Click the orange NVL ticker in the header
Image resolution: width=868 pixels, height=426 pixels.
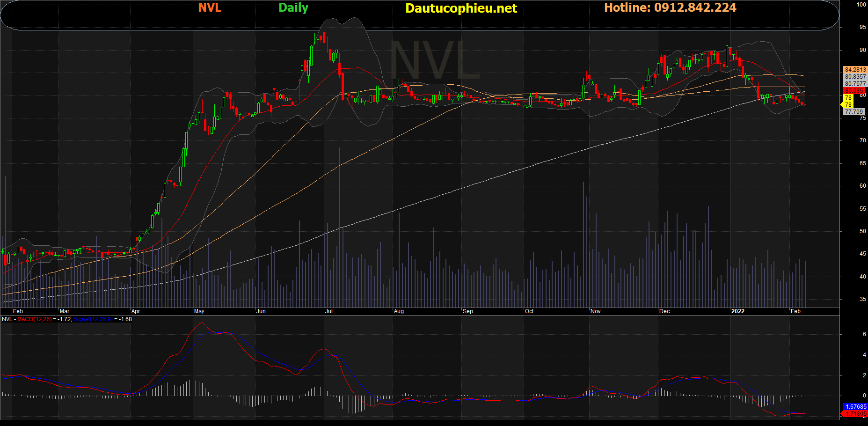click(210, 8)
